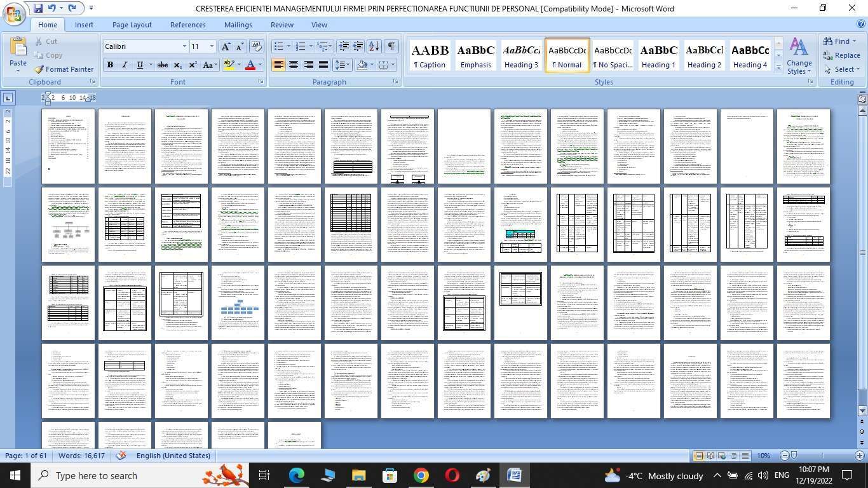Screen dimensions: 868x488
Task: Expand the Change Styles menu
Action: coord(799,56)
